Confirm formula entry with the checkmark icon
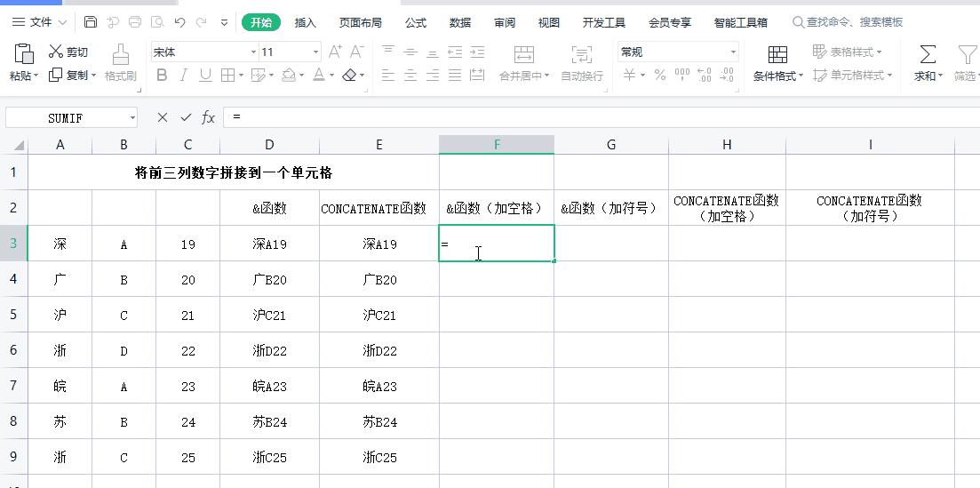Viewport: 980px width, 488px height. pos(186,117)
